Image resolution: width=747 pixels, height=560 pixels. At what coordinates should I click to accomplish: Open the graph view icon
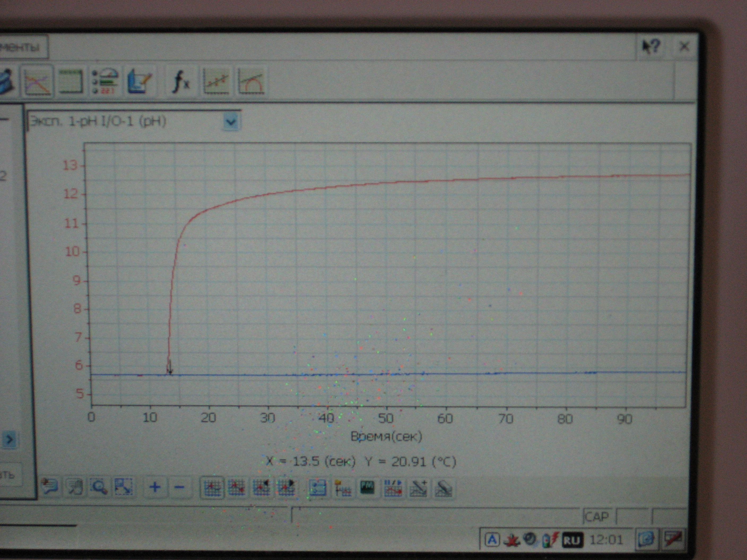click(37, 82)
